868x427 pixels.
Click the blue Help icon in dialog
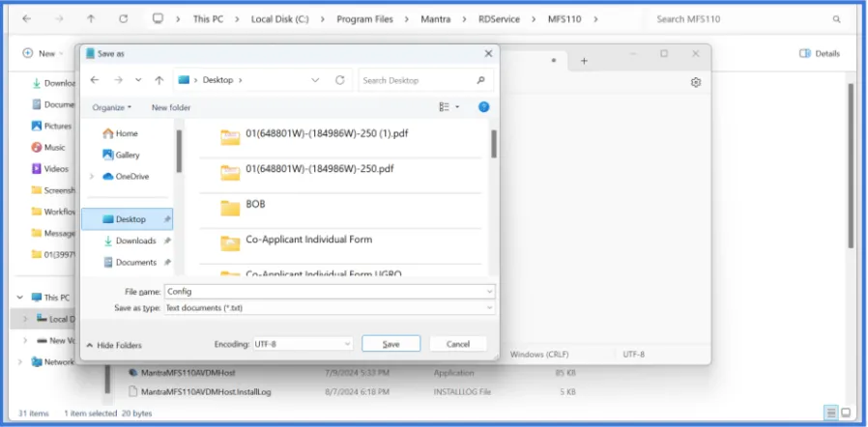point(484,106)
